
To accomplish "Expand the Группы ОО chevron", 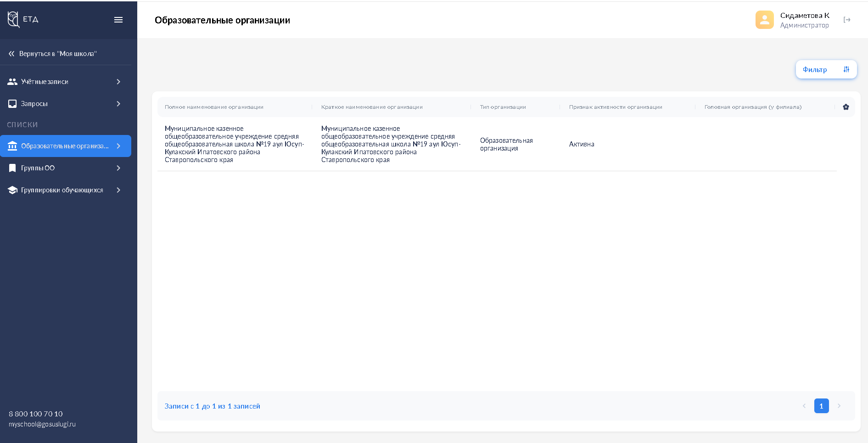I will coord(118,168).
